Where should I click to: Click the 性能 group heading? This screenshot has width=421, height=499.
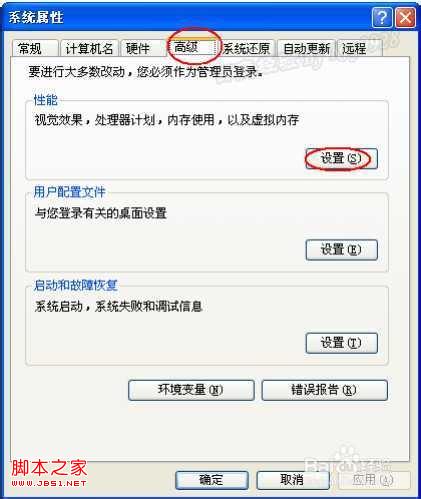coord(46,100)
